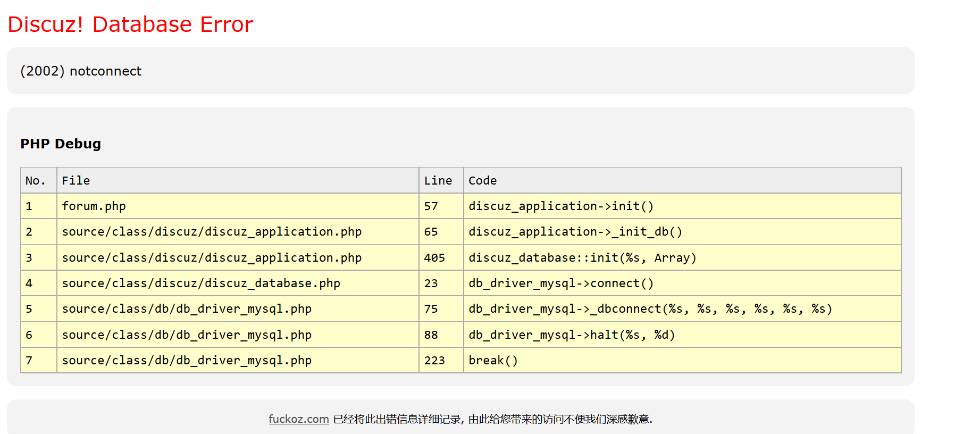Viewport: 980px width, 434px height.
Task: Click row number "4" in the No. column
Action: [39, 283]
